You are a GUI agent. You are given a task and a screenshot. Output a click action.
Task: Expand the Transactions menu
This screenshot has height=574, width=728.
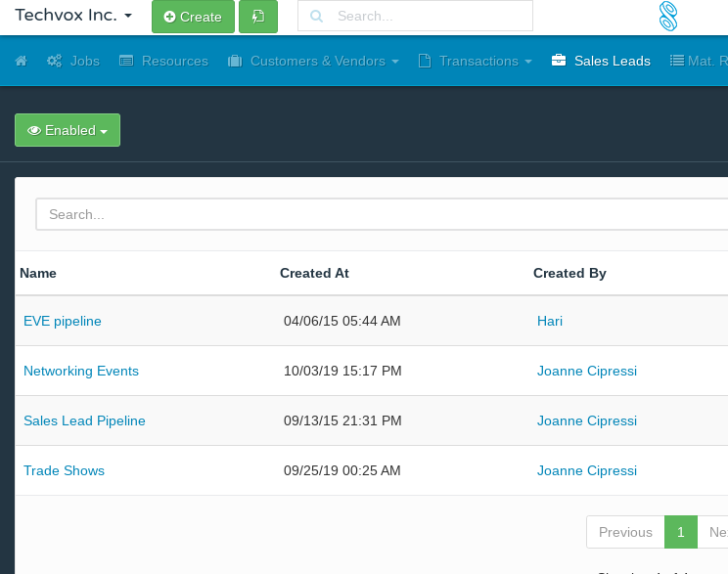coord(475,61)
